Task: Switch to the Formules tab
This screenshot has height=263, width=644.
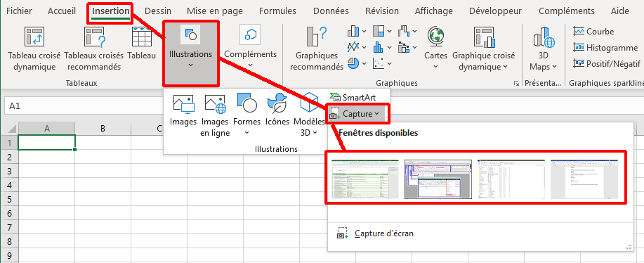Action: coord(277,11)
